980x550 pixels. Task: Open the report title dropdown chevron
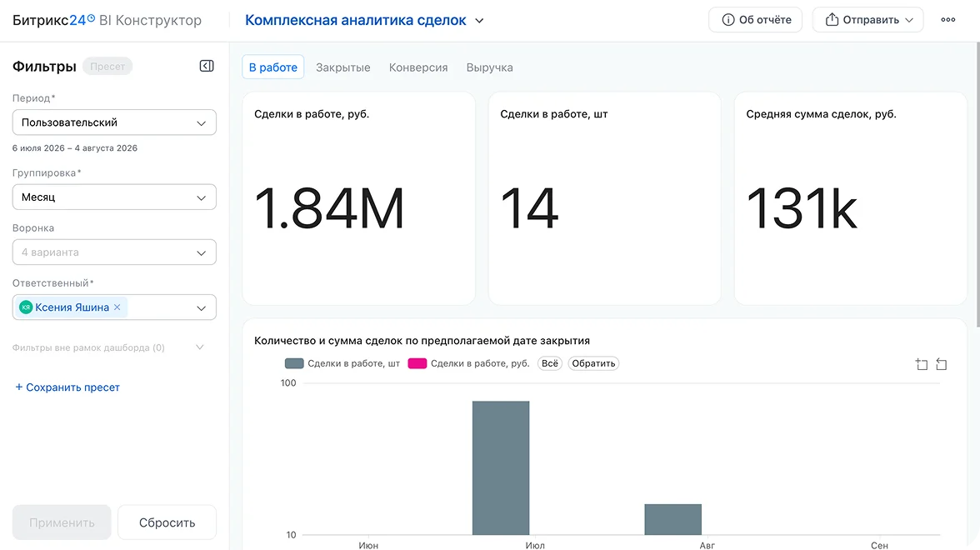pos(479,21)
